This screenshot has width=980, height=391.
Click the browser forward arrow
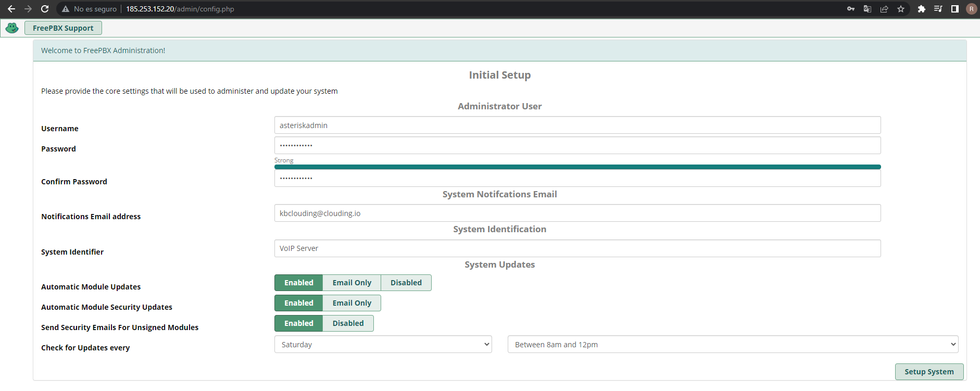[28, 9]
